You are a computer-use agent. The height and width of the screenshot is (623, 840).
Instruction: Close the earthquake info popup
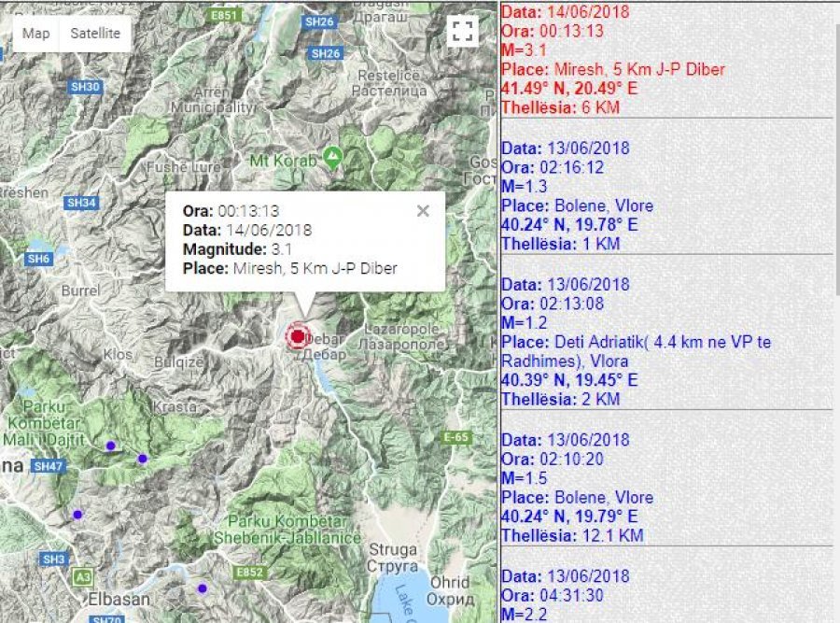coord(423,211)
